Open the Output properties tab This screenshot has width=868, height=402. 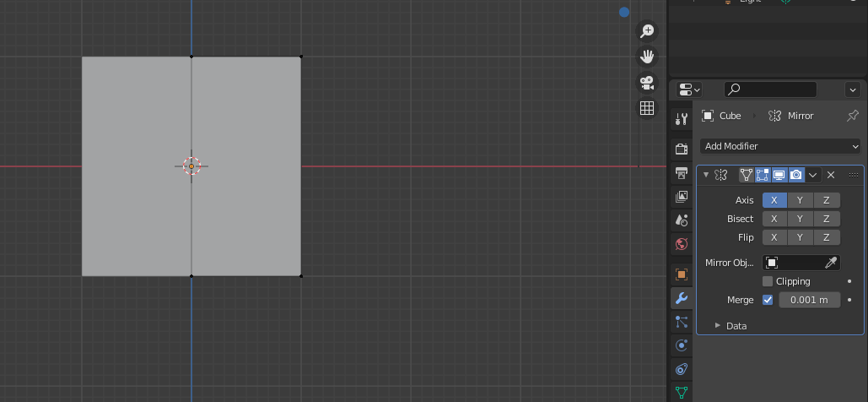[682, 172]
